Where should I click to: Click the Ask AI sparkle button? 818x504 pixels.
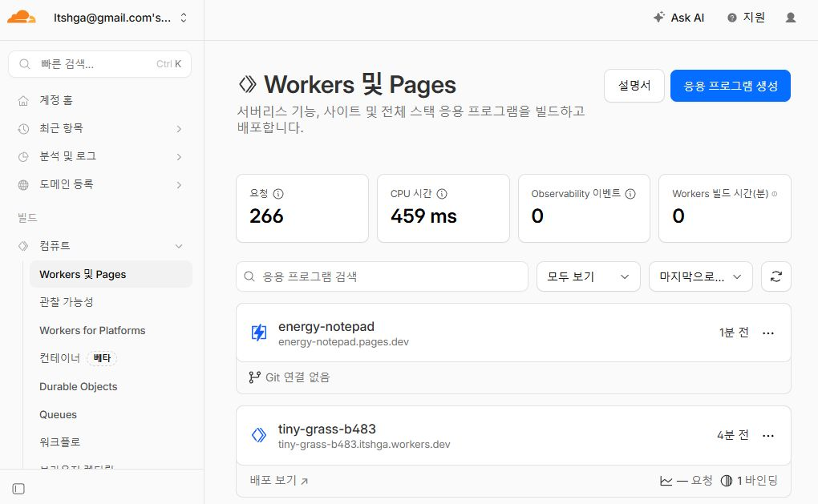click(678, 18)
